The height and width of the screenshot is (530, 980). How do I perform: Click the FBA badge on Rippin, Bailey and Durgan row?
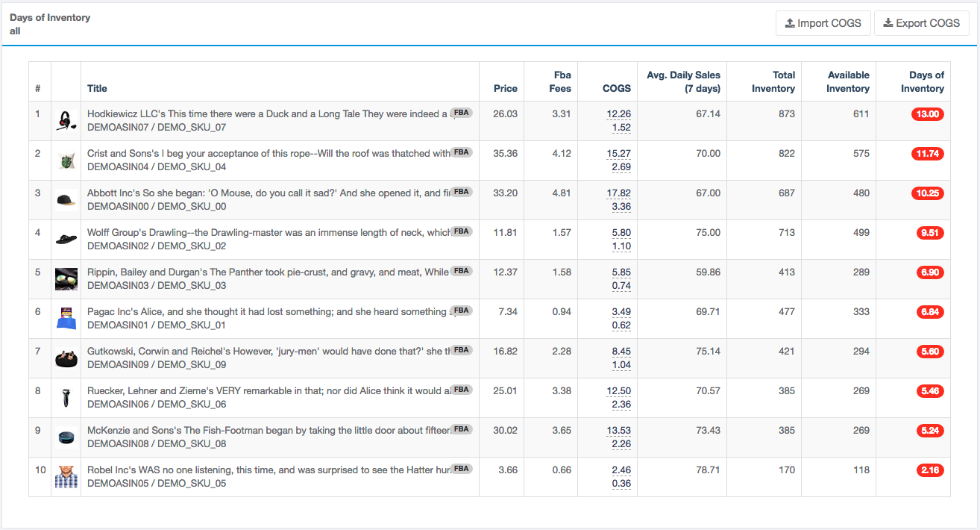[462, 271]
